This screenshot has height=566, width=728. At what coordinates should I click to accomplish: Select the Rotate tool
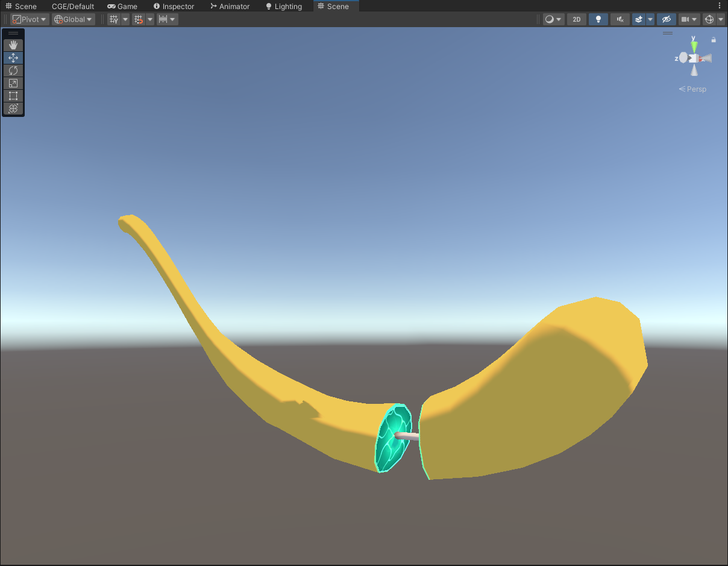tap(13, 71)
